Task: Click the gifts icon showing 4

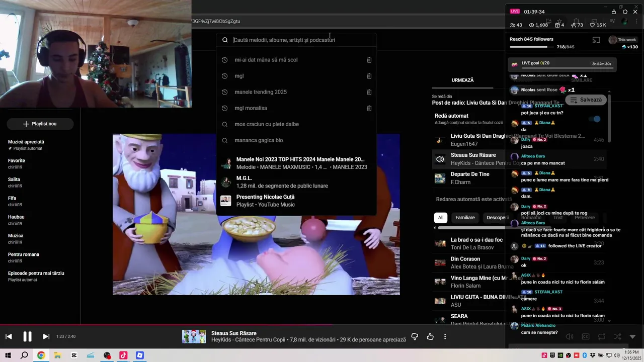Action: point(557,25)
